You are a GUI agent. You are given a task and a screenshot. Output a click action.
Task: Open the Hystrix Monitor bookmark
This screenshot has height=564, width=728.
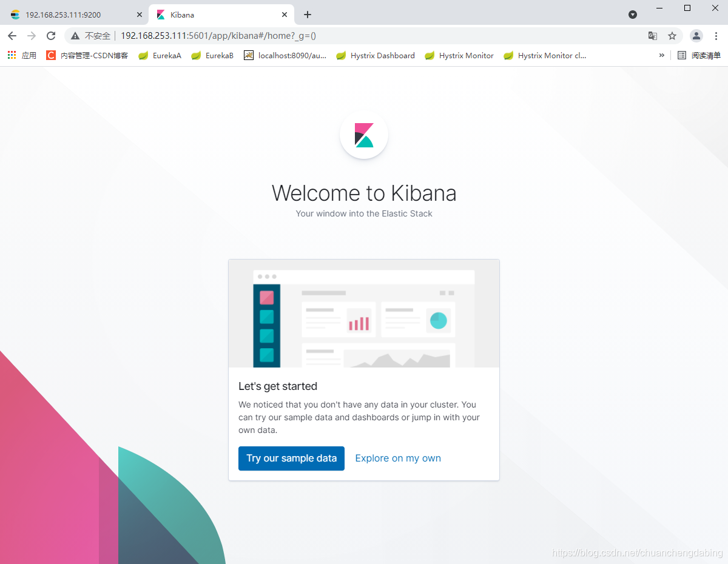459,55
